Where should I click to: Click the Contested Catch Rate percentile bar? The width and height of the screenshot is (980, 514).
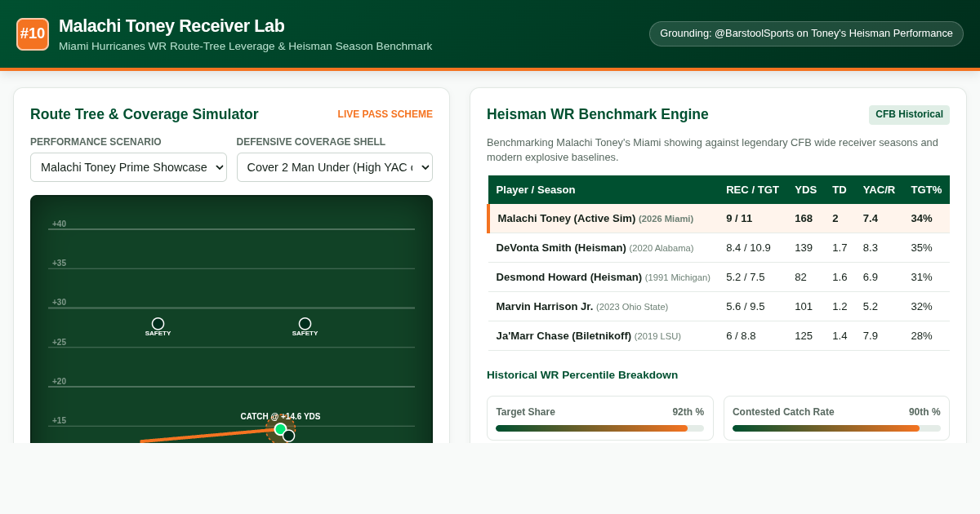click(836, 428)
